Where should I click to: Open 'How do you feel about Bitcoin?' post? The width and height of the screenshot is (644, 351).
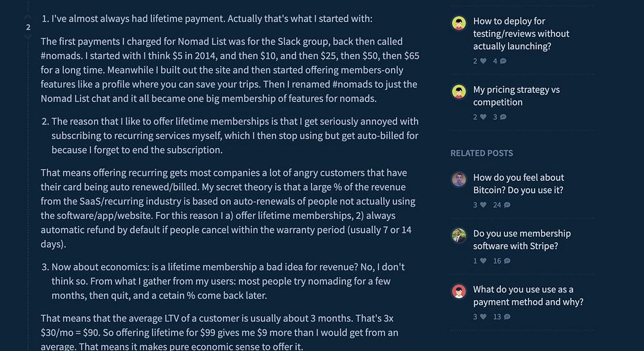pos(518,184)
